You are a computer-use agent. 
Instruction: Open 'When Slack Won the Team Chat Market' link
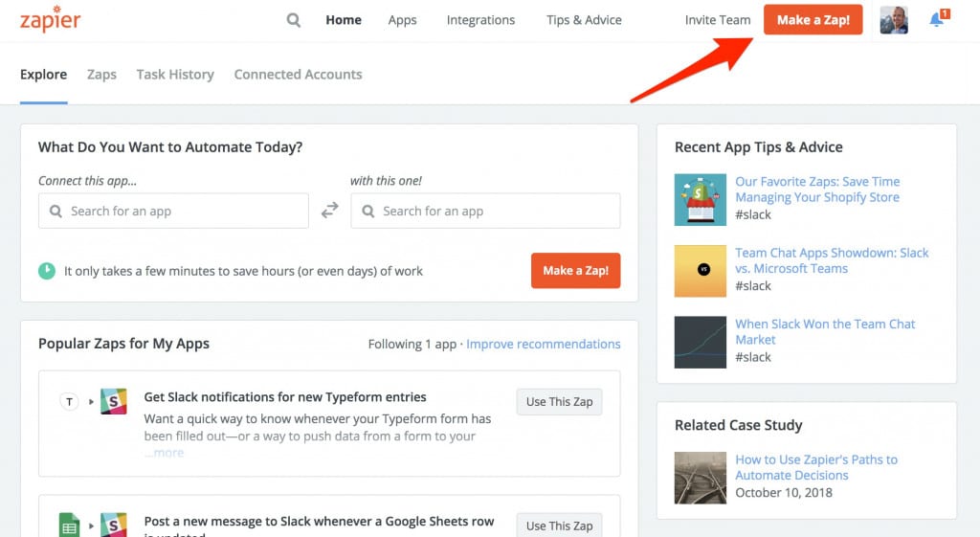pyautogui.click(x=824, y=332)
